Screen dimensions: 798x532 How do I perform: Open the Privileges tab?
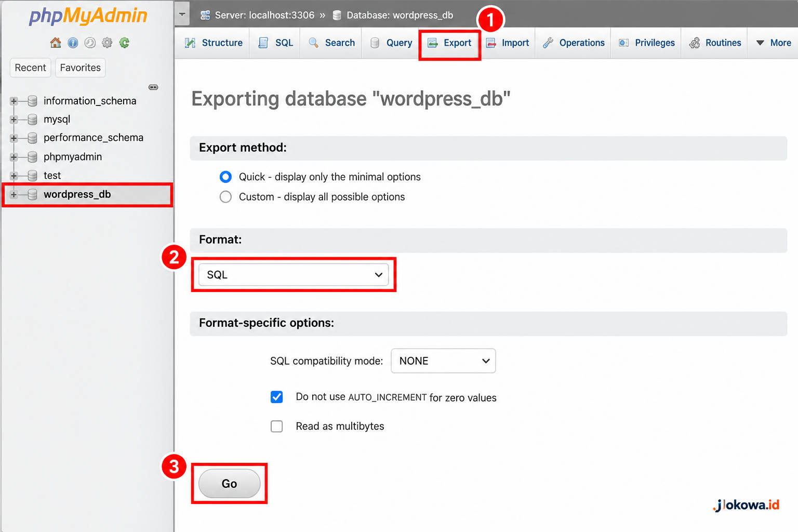(646, 43)
